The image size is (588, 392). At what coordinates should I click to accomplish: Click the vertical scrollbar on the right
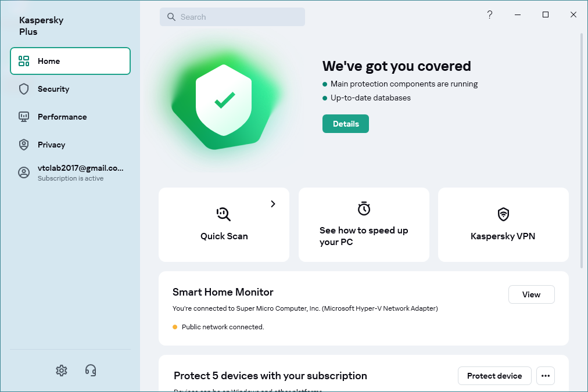pos(582,151)
